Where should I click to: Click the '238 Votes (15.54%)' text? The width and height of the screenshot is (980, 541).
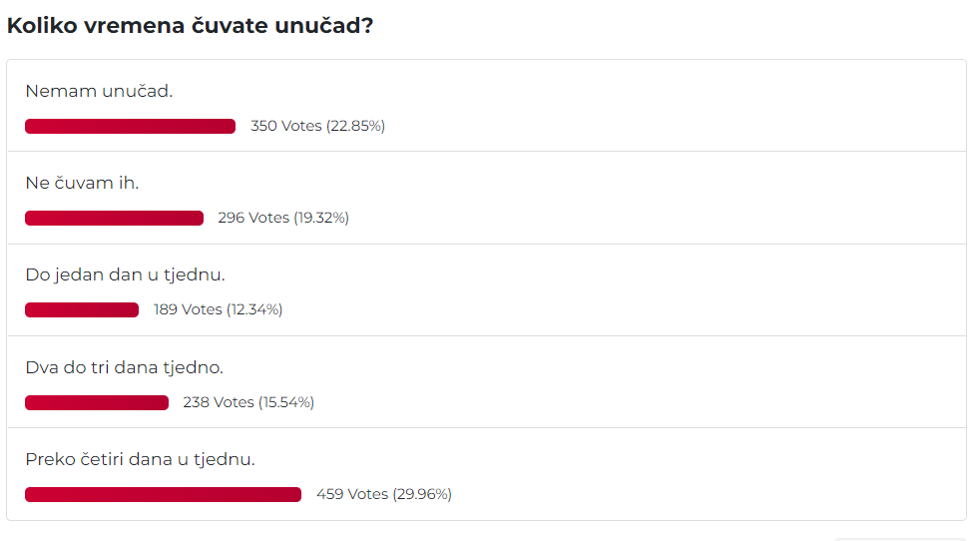(x=248, y=403)
